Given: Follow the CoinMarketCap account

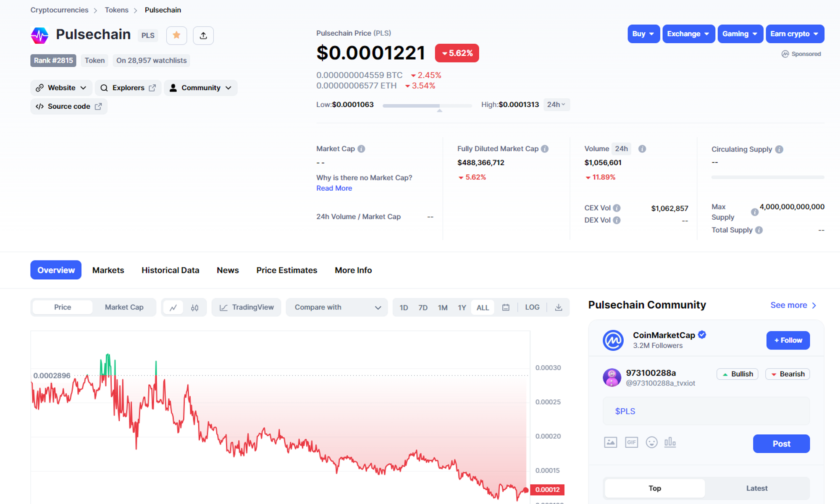Looking at the screenshot, I should [x=787, y=340].
